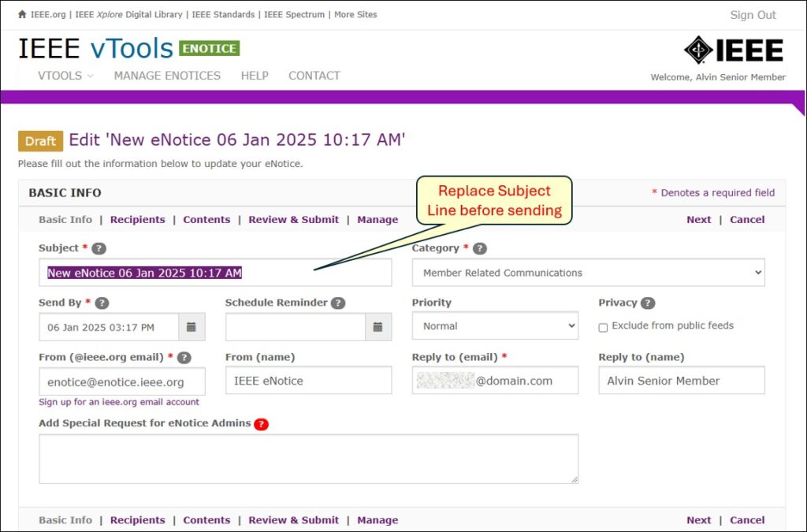
Task: Click the bottom Next link
Action: point(699,520)
